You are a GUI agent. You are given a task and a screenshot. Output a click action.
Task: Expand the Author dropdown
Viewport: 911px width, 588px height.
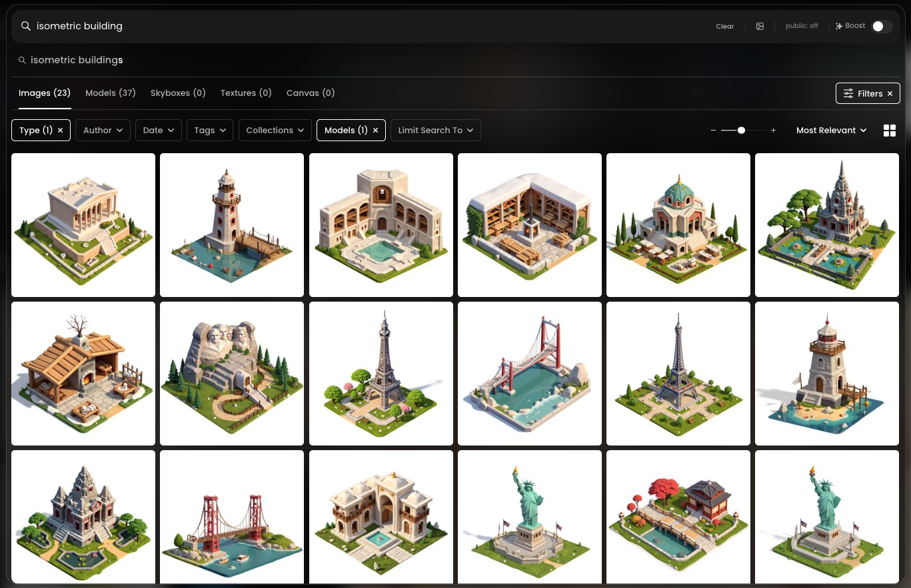pos(103,131)
